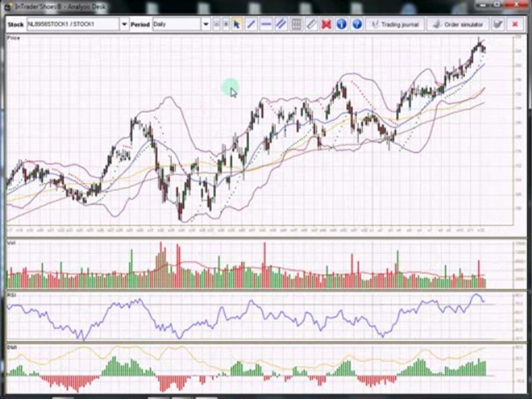
Task: Click the DMI panel label
Action: point(12,347)
